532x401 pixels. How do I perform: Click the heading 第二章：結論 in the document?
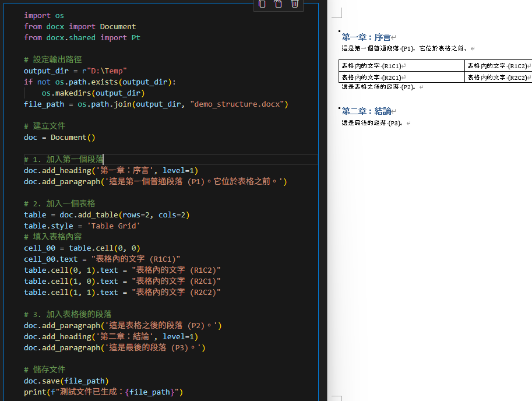[x=366, y=111]
